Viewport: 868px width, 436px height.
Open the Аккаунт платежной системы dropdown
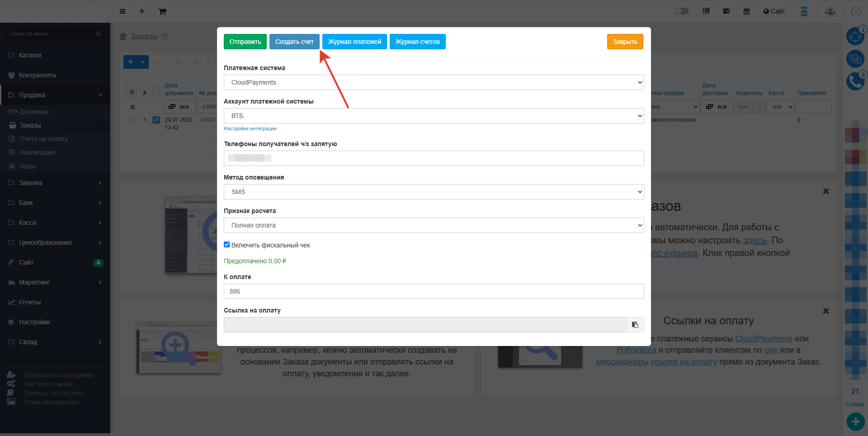[434, 116]
